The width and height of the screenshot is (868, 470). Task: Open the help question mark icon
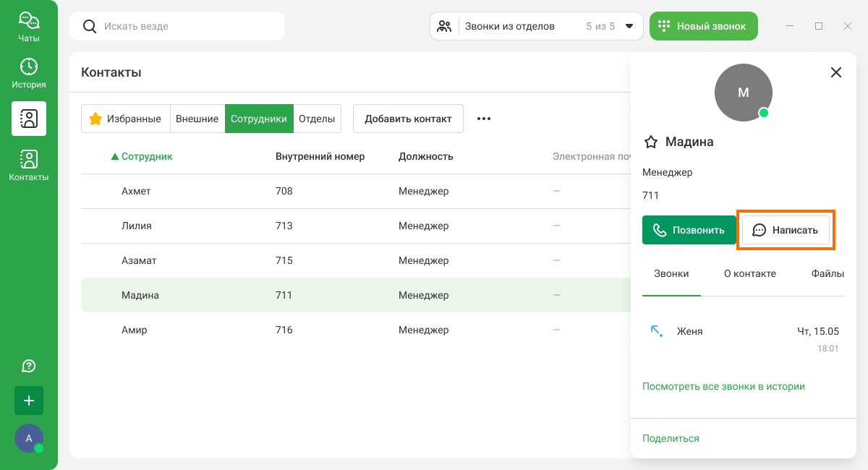(x=29, y=366)
